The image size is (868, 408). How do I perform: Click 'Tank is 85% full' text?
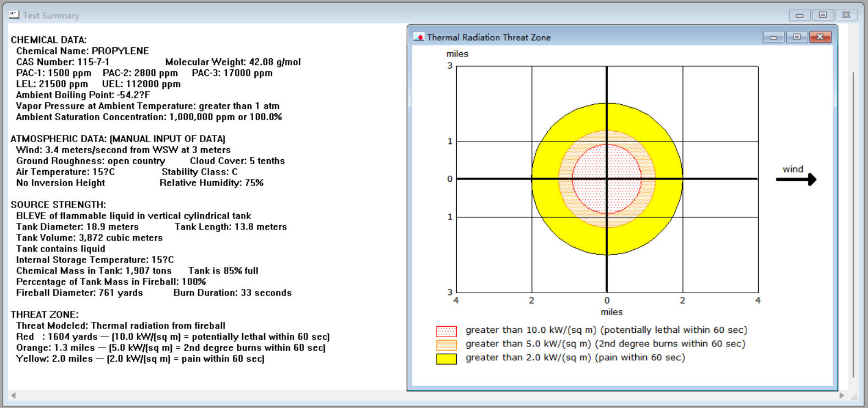(x=223, y=271)
